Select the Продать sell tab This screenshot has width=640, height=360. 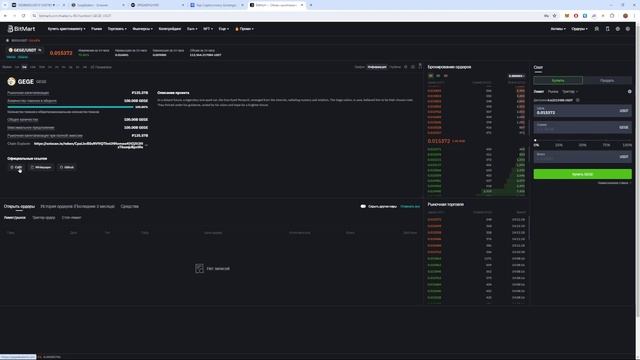607,80
